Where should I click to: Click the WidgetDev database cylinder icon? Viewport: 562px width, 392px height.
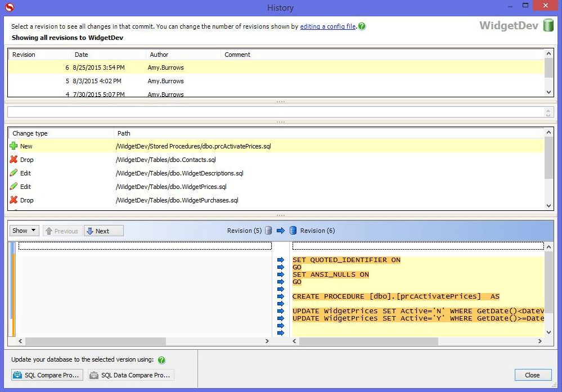(x=548, y=25)
